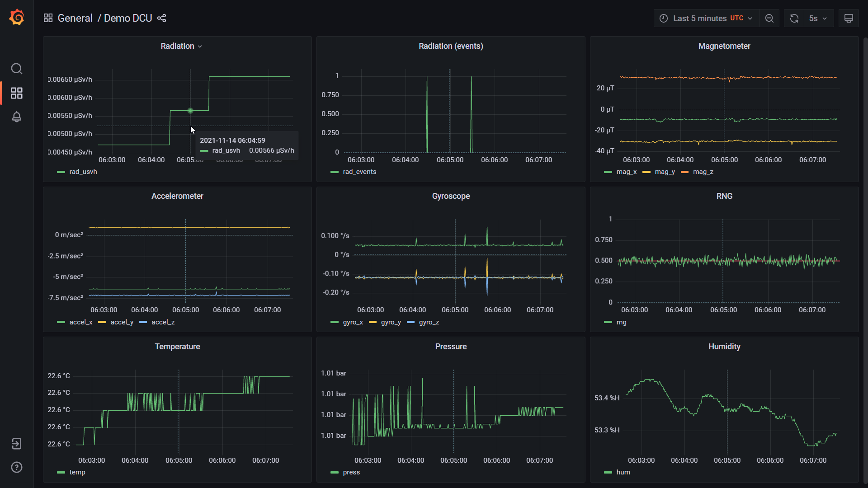Image resolution: width=868 pixels, height=488 pixels.
Task: Click the rad_events legend color swatch
Action: pyautogui.click(x=335, y=172)
